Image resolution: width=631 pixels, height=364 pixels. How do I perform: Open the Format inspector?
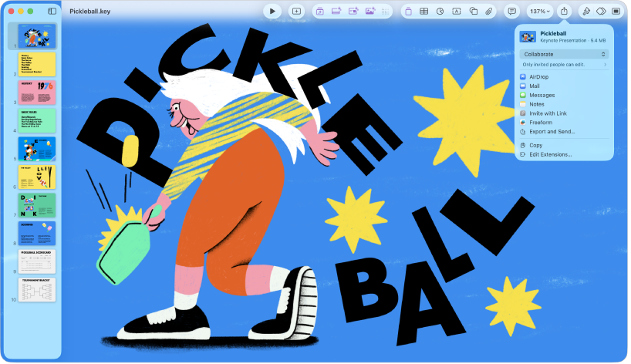pos(585,11)
